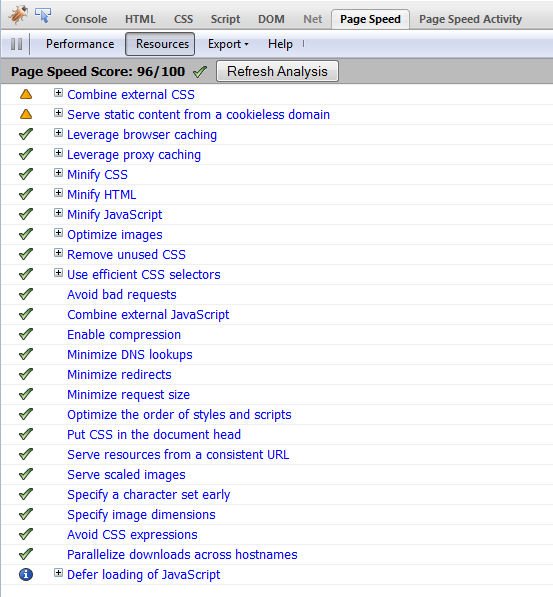This screenshot has width=553, height=597.
Task: Click checkmark icon beside Minimize redirects
Action: (x=26, y=374)
